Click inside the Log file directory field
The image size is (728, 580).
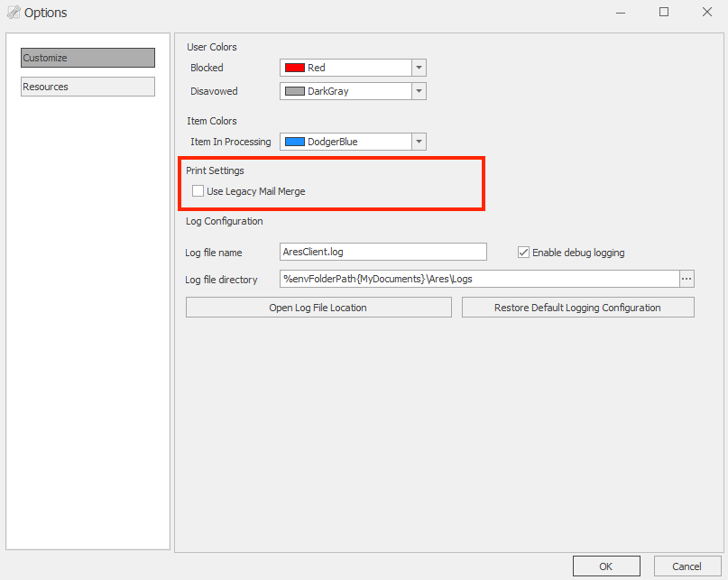(x=478, y=279)
